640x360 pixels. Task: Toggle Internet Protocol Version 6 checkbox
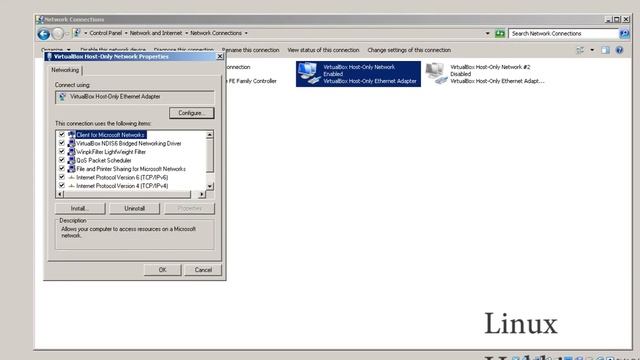point(62,177)
